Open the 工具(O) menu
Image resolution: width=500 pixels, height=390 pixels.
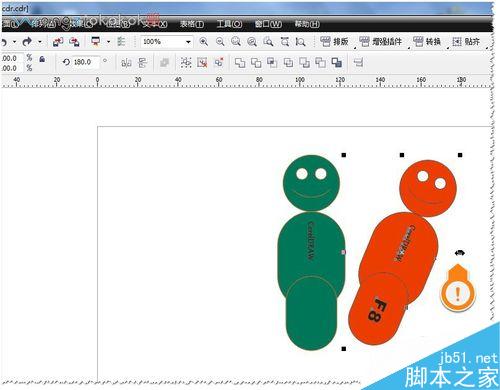tap(229, 24)
